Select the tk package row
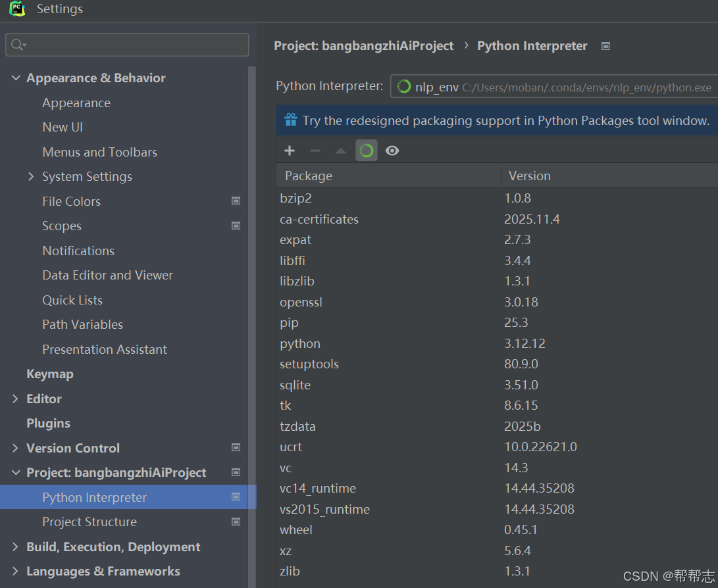The image size is (718, 588). (497, 405)
